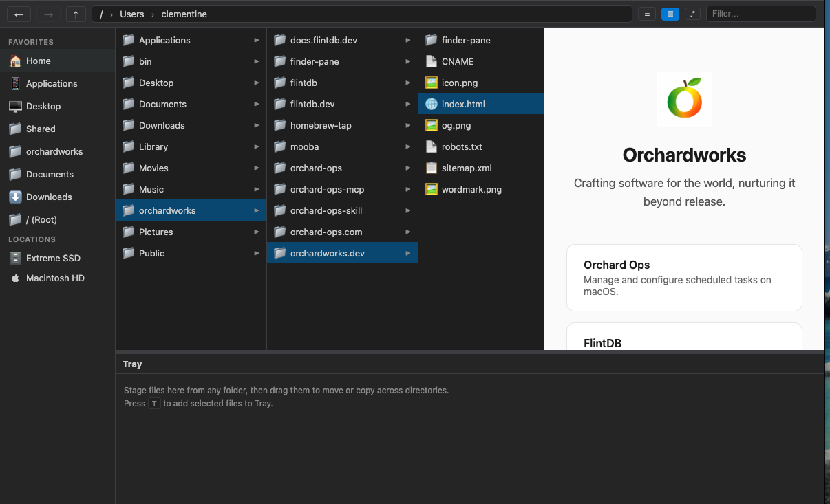830x504 pixels.
Task: Click the / (Root) folder icon in sidebar
Action: click(x=15, y=220)
